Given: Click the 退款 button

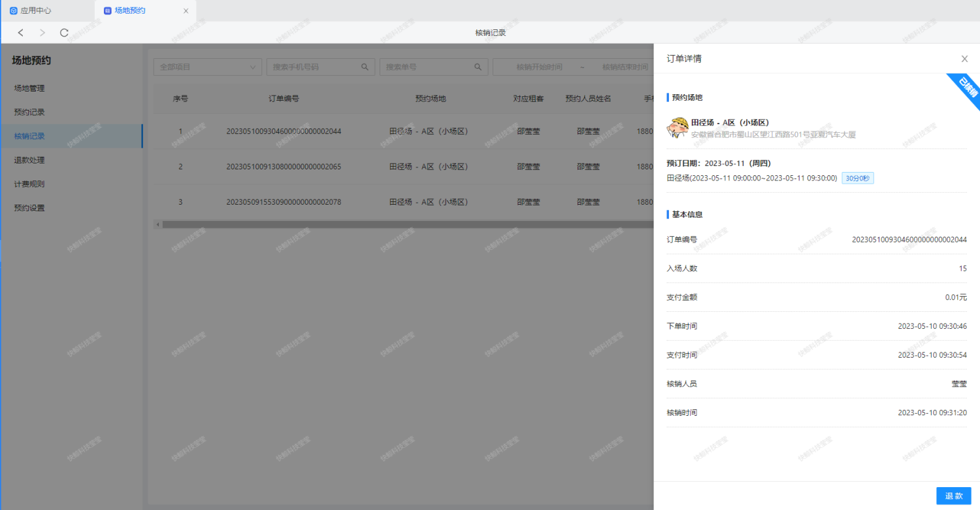Looking at the screenshot, I should (x=954, y=496).
